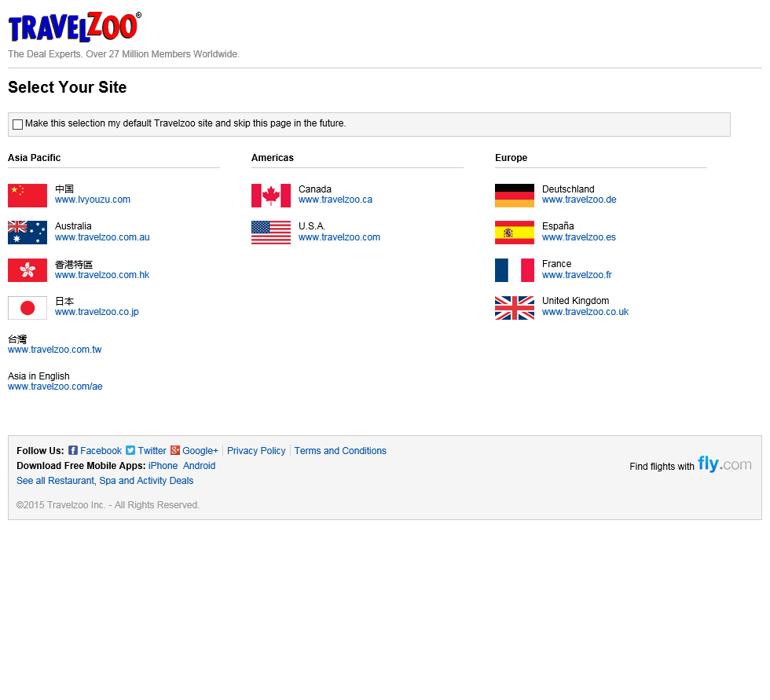Click the 'España' country name text

click(x=558, y=225)
